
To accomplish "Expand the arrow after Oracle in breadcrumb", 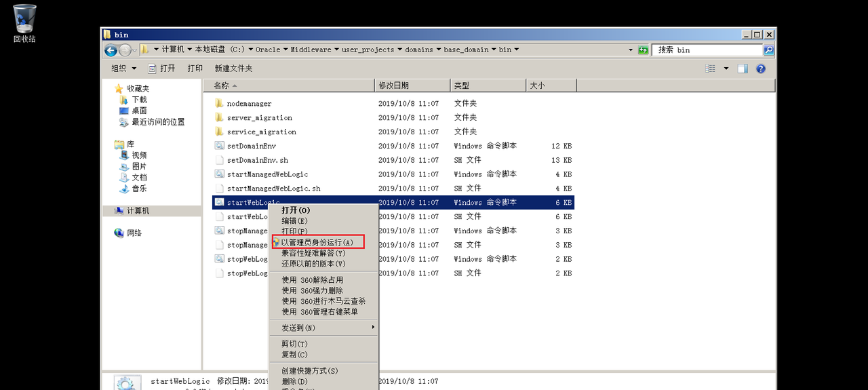I will (x=285, y=50).
